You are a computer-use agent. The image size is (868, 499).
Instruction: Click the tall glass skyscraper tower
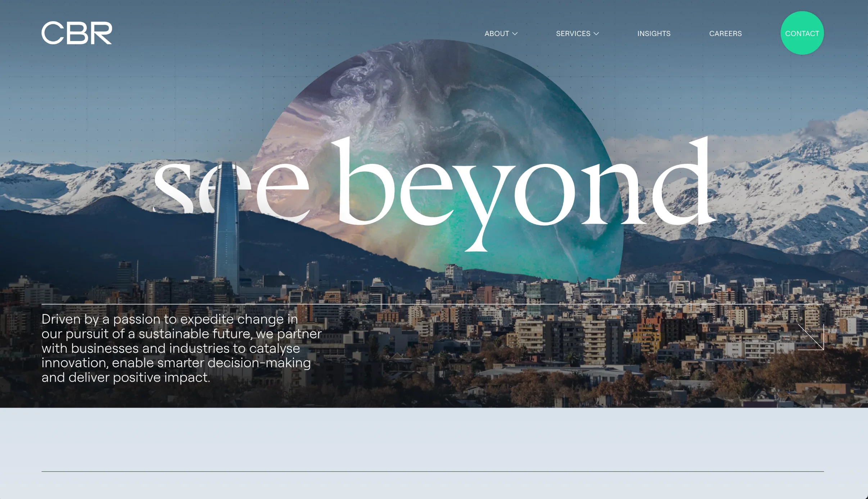pos(227,230)
